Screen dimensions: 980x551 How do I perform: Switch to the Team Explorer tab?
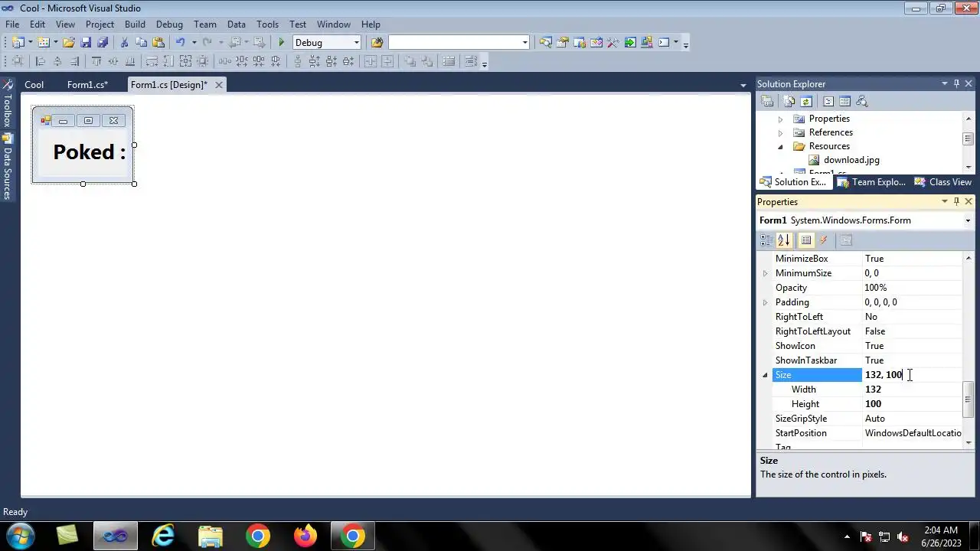pyautogui.click(x=871, y=182)
